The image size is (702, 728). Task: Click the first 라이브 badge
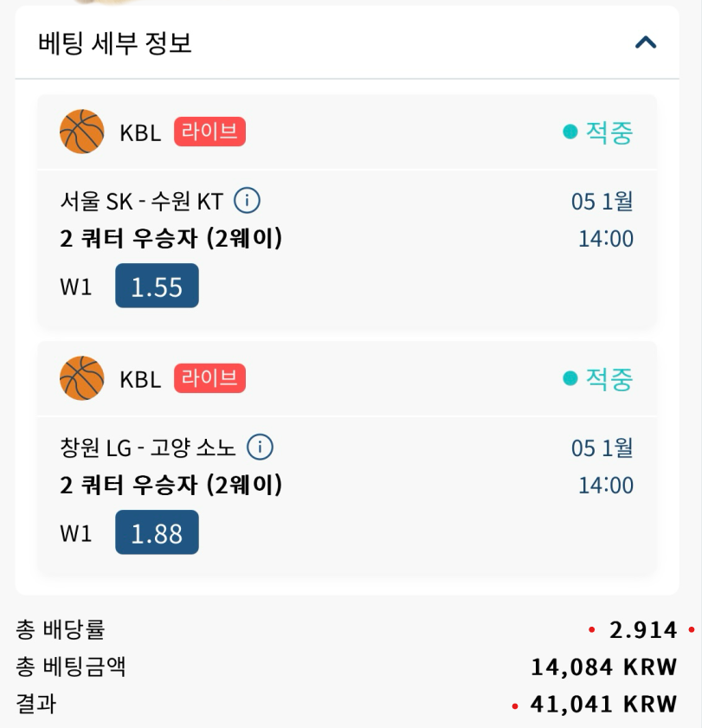(209, 132)
